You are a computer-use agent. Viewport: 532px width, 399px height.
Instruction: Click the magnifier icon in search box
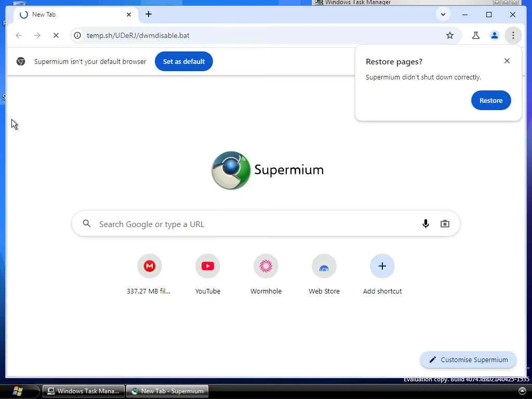point(87,223)
